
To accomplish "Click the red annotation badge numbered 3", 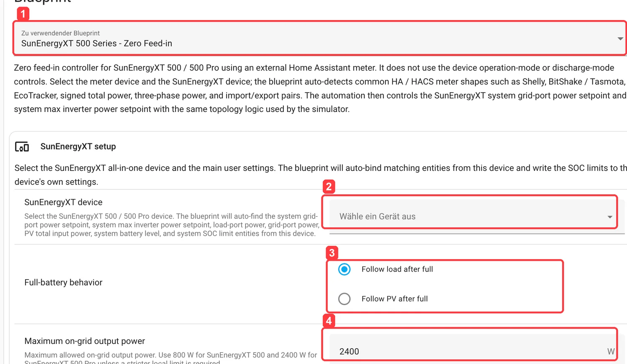I will tap(332, 253).
